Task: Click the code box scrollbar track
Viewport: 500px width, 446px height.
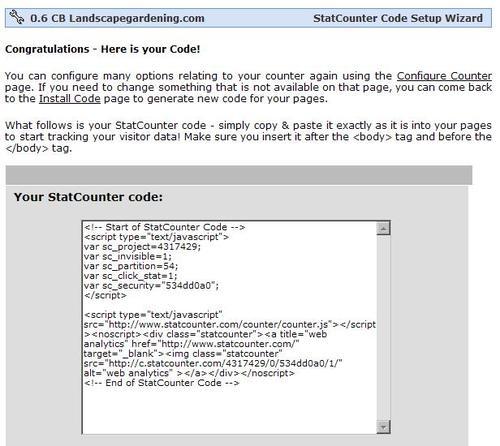Action: (x=383, y=328)
